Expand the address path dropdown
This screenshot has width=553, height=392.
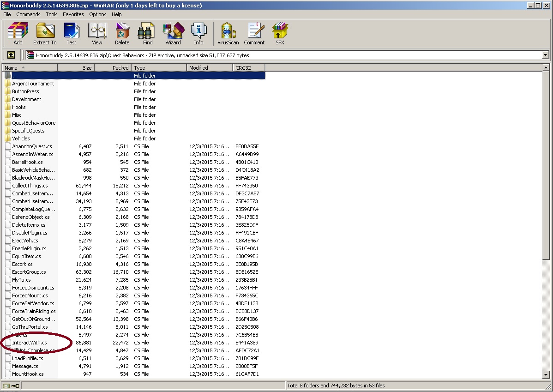pos(545,55)
